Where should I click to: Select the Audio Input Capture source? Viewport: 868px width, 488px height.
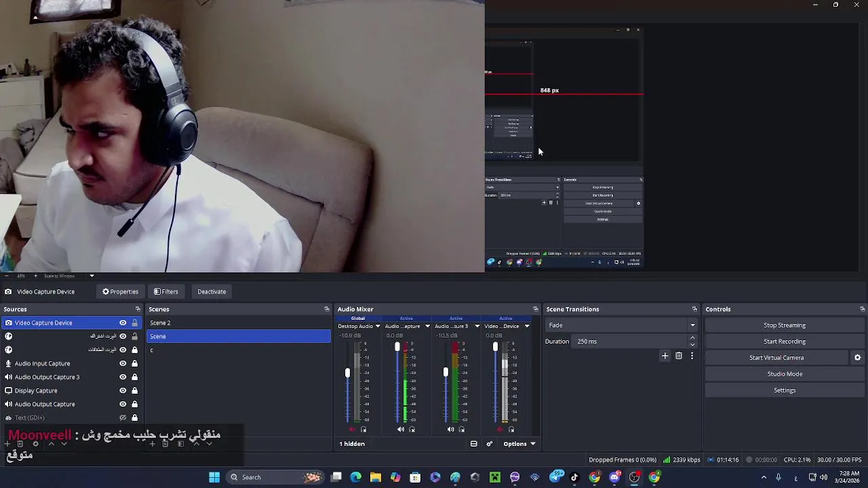click(71, 363)
